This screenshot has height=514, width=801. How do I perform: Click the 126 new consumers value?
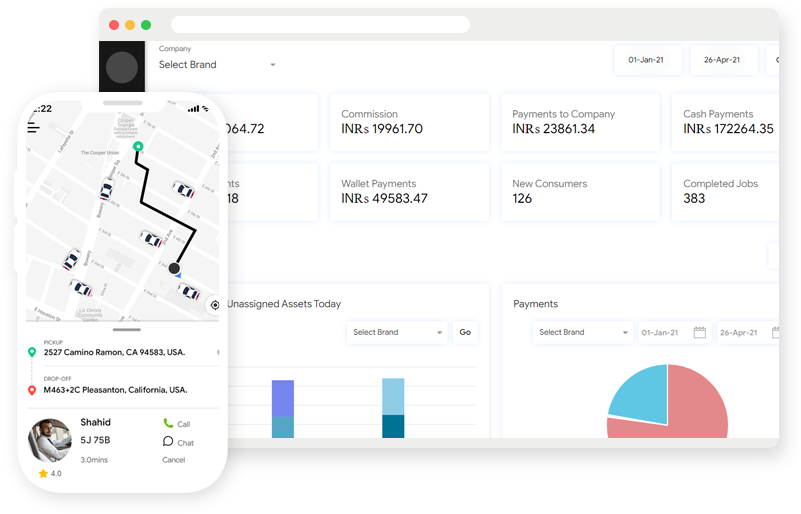click(x=522, y=198)
